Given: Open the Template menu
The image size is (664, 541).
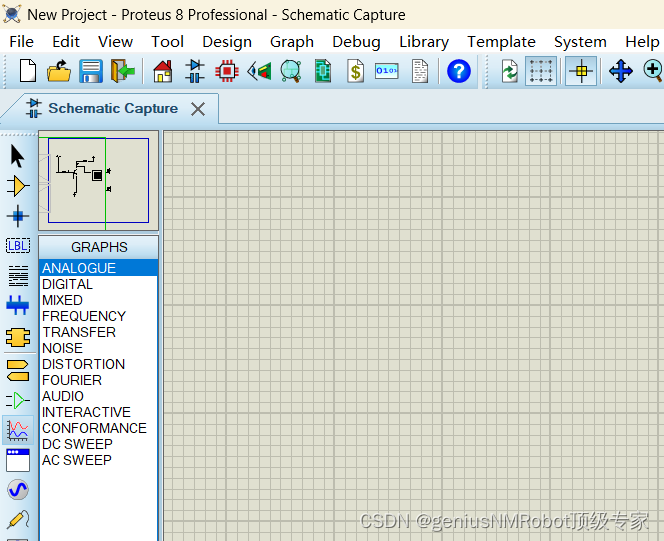Looking at the screenshot, I should coord(501,41).
